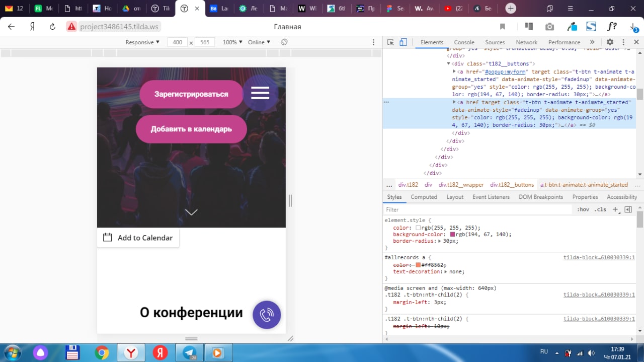
Task: Switch to the Sources tab
Action: [x=495, y=42]
